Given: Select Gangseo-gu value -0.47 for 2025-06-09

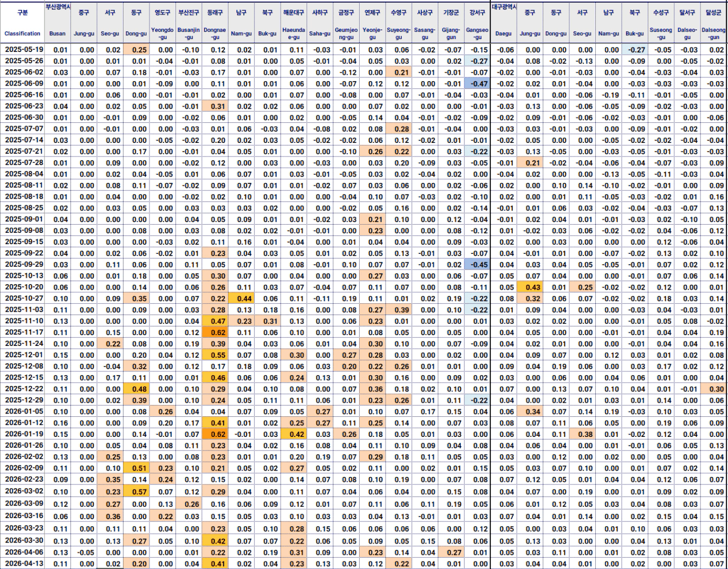Looking at the screenshot, I should pyautogui.click(x=477, y=84).
